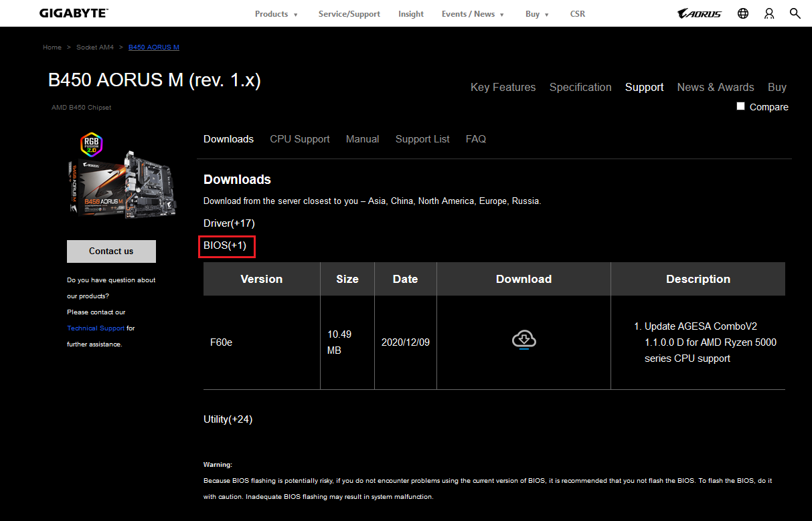The width and height of the screenshot is (812, 521).
Task: Open the CSR menu item
Action: point(578,14)
